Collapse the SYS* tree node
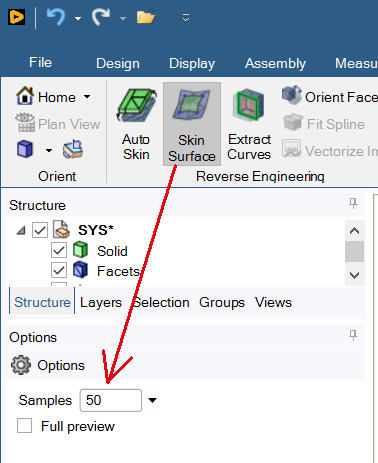378x463 pixels. click(x=21, y=230)
